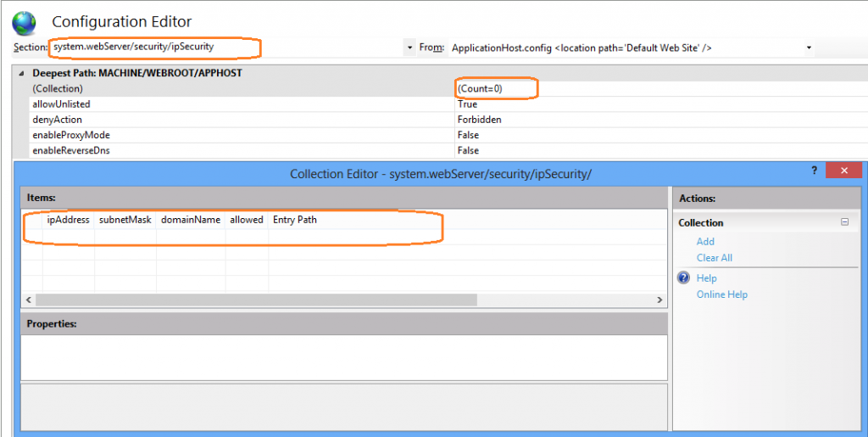868x437 pixels.
Task: Click the Collection Editor help question mark
Action: tap(815, 171)
